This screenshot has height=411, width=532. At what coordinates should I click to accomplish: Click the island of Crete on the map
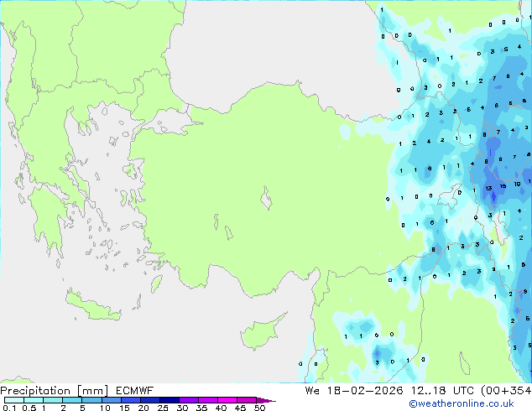click(92, 304)
